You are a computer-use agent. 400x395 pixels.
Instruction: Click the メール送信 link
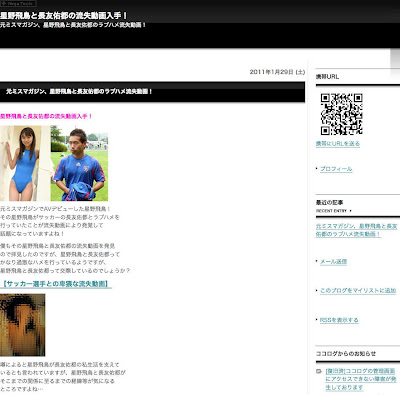333,261
